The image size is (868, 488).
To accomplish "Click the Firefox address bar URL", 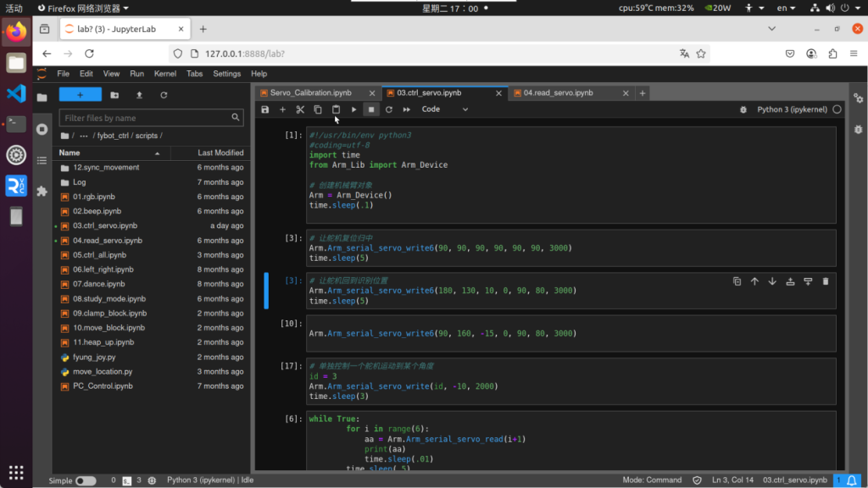I will [x=245, y=53].
